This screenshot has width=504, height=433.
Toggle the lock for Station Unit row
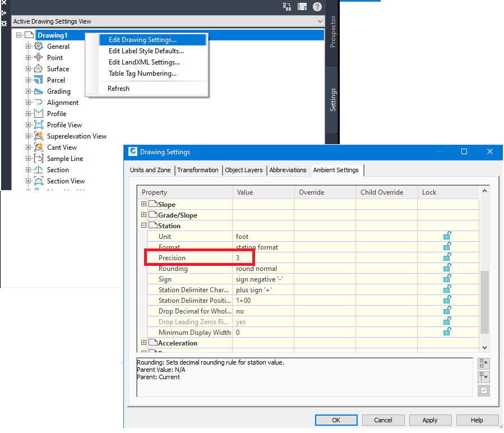click(x=447, y=236)
